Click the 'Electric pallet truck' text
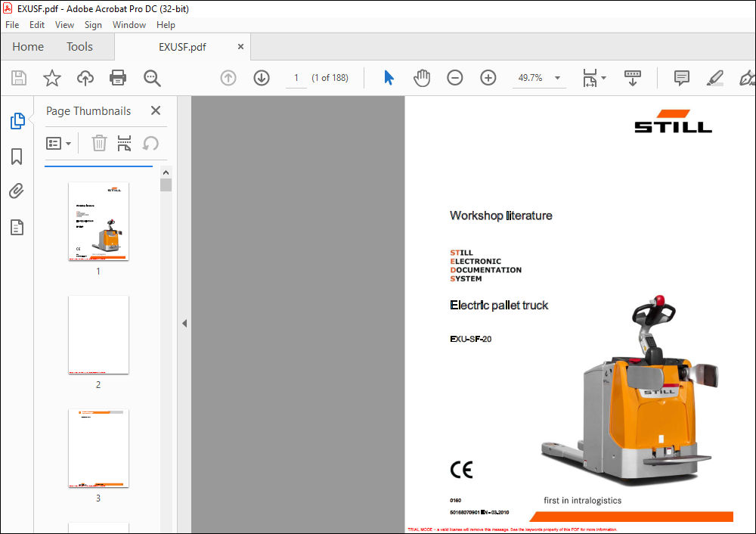This screenshot has width=756, height=534. (x=499, y=306)
